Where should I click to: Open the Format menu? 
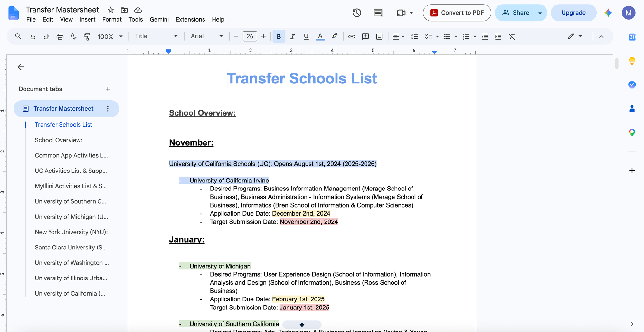coord(112,19)
